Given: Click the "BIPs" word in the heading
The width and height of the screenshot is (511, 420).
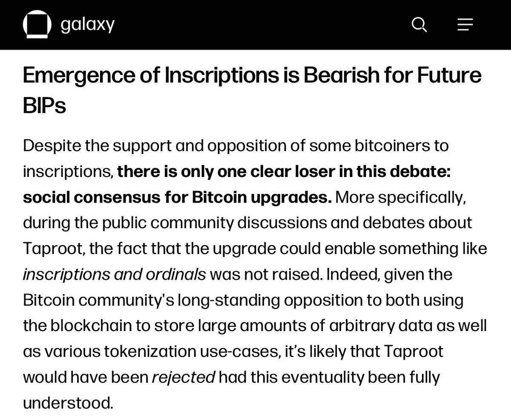Looking at the screenshot, I should (44, 105).
